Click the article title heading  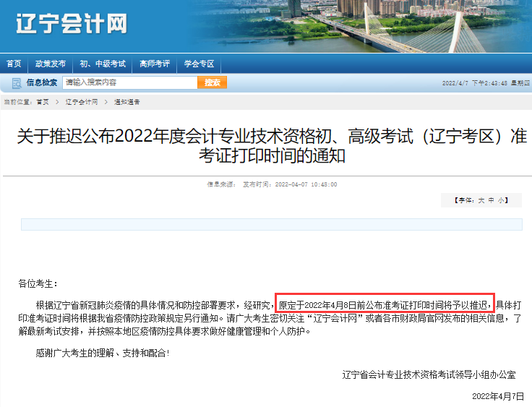click(272, 145)
